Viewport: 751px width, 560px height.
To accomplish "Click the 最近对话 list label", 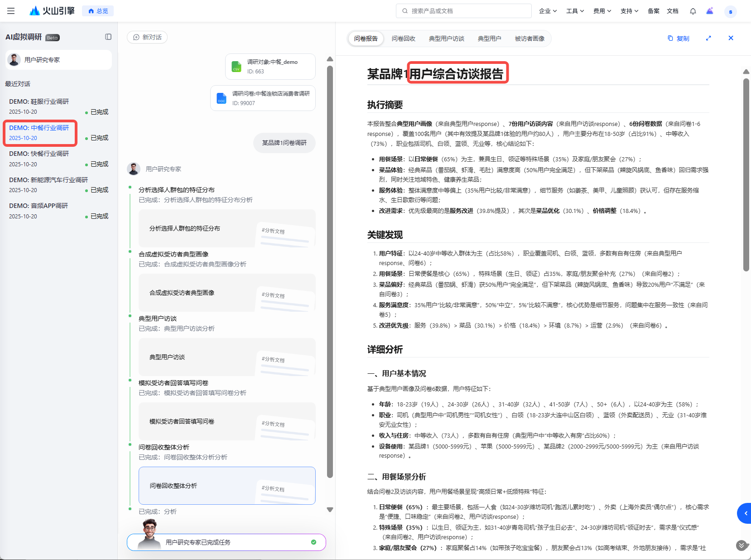I will pos(18,84).
